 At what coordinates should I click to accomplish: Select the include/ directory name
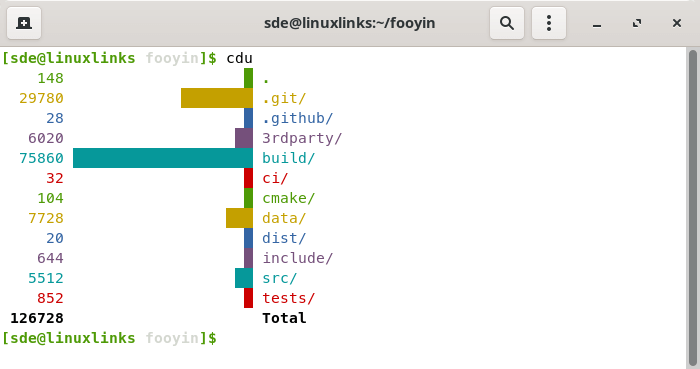tap(297, 258)
